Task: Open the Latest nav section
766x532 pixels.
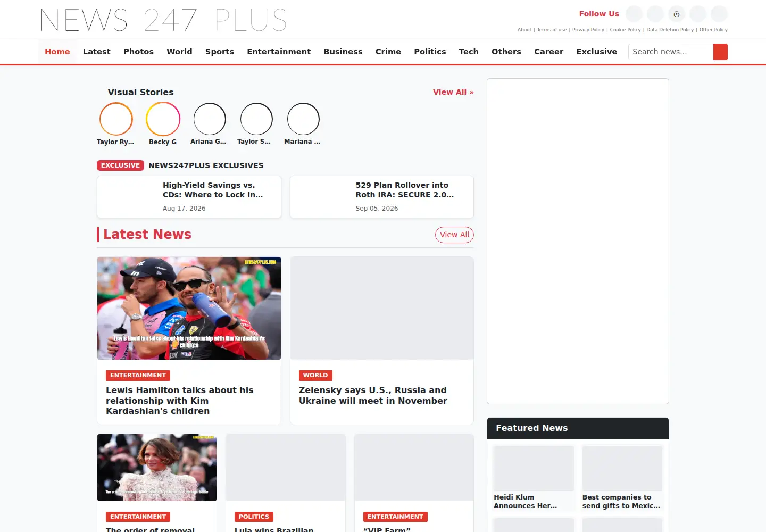Action: [x=97, y=52]
